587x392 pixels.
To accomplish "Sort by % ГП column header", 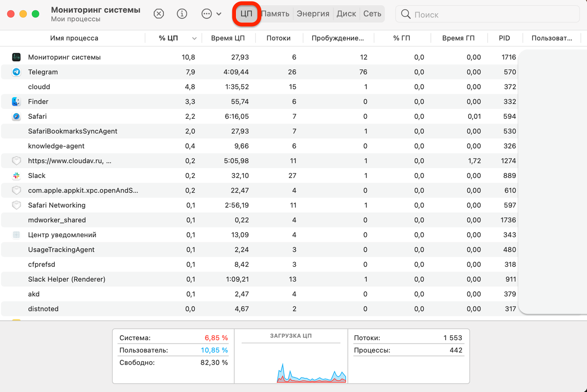I will [401, 38].
